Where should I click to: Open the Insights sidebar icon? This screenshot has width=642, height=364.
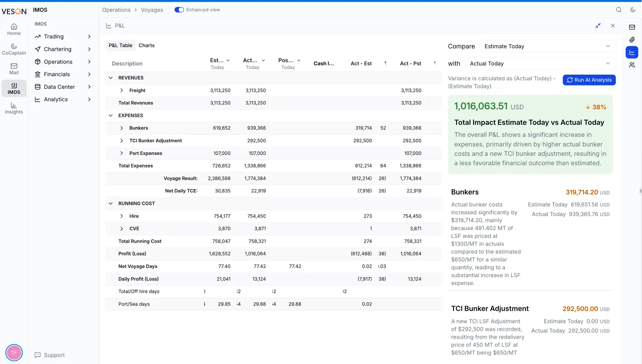pos(14,108)
